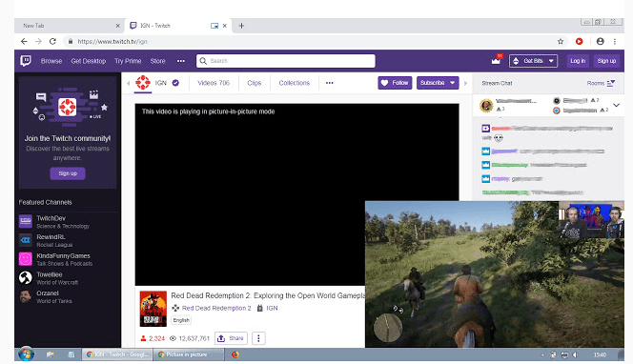Click Sign up in community panel
This screenshot has width=633, height=364.
(68, 173)
